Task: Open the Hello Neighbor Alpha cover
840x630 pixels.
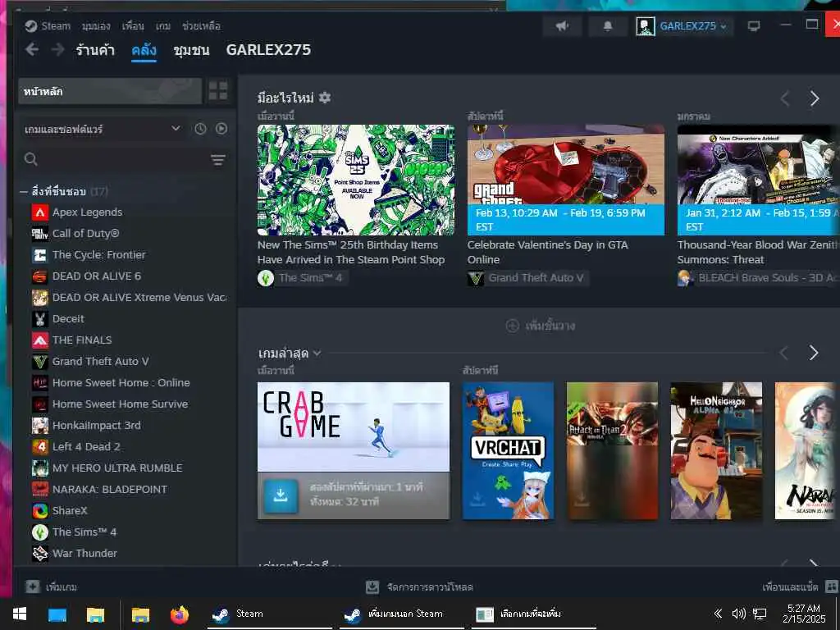Action: pyautogui.click(x=716, y=450)
